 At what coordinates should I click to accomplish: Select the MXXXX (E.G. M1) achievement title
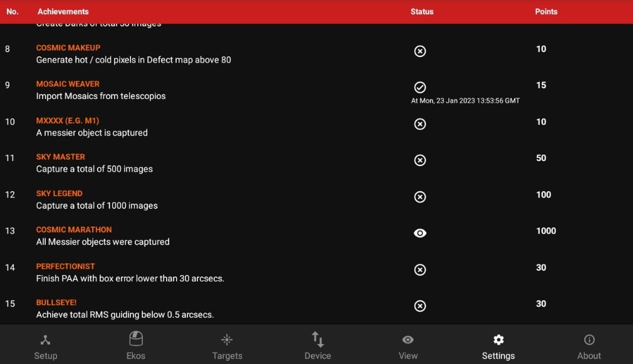coord(68,121)
